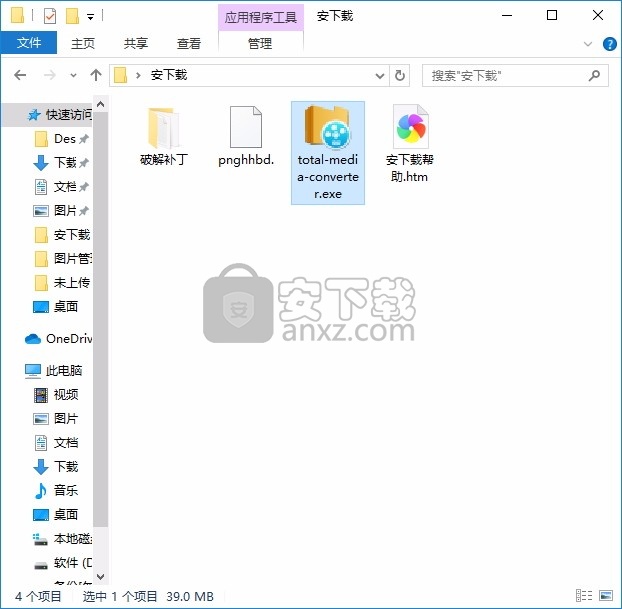
Task: Open 音乐 in the navigation pane
Action: coord(56,490)
